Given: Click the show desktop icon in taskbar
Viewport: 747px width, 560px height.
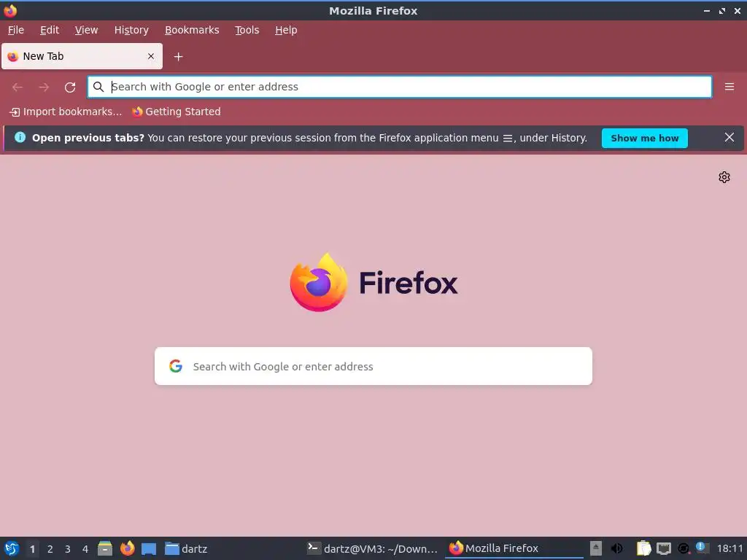Looking at the screenshot, I should [x=149, y=549].
